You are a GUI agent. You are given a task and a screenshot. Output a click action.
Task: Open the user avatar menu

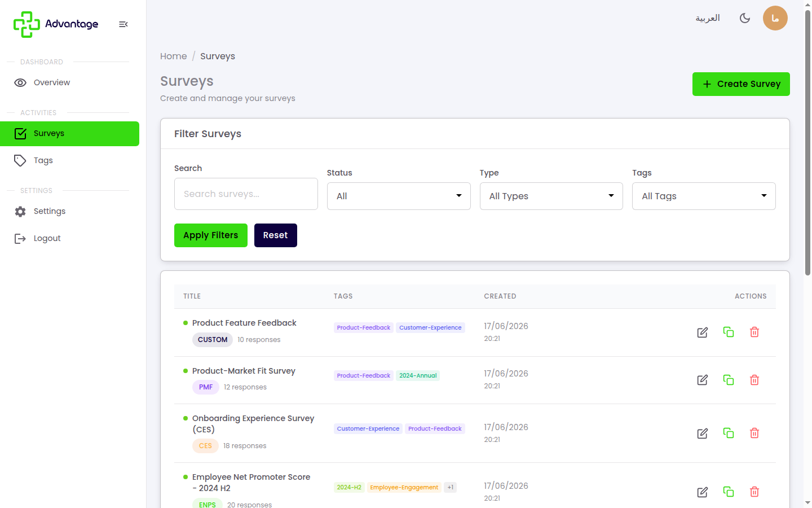(x=775, y=18)
